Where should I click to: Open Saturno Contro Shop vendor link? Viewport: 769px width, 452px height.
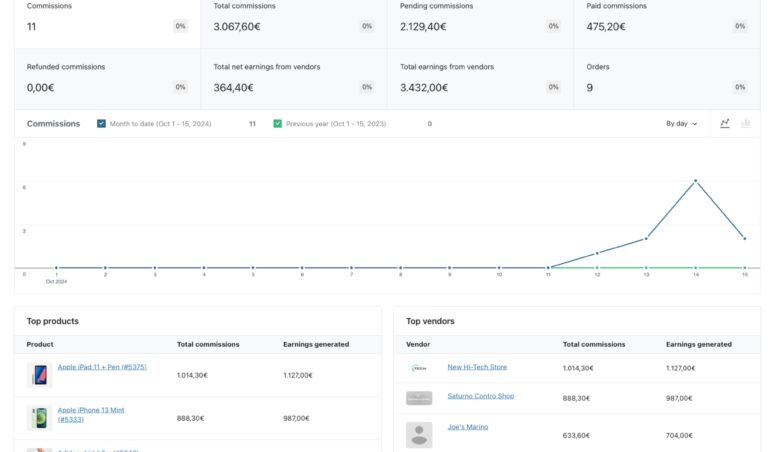[x=481, y=396]
